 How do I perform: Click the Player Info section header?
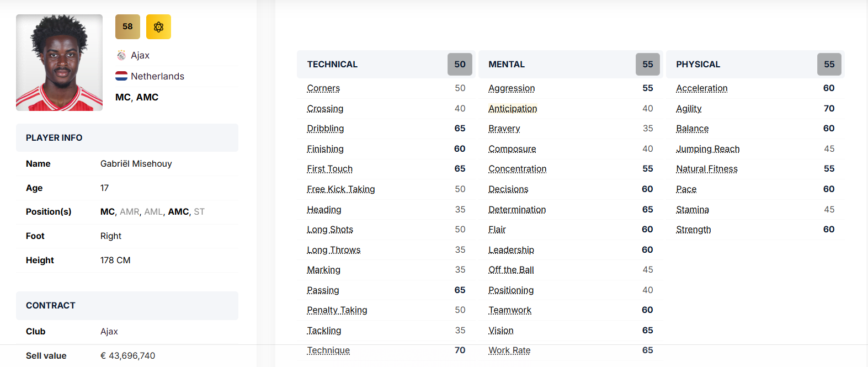(x=54, y=138)
